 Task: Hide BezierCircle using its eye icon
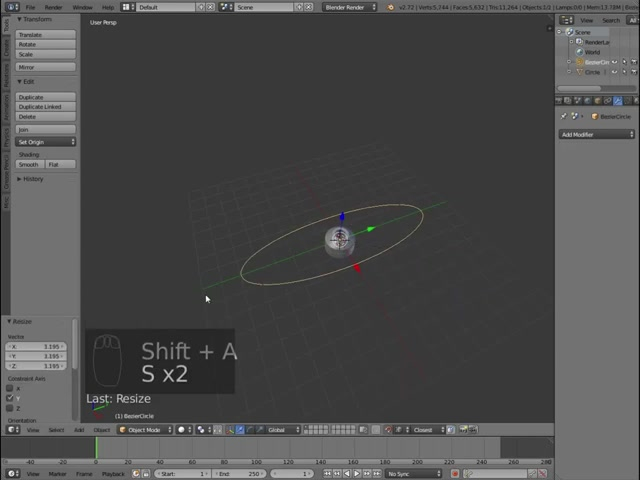point(615,62)
